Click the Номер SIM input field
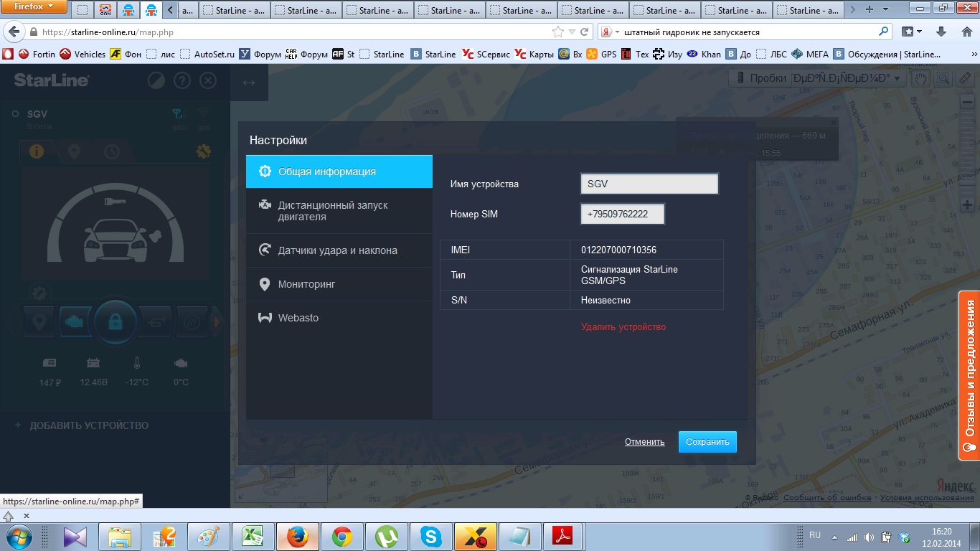980x551 pixels. pyautogui.click(x=622, y=215)
